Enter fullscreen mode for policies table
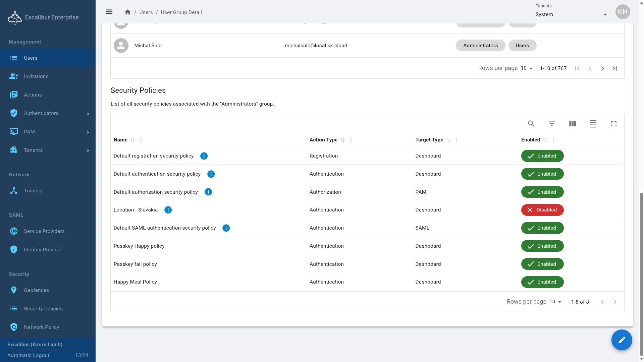Viewport: 644px width, 362px height. click(614, 124)
